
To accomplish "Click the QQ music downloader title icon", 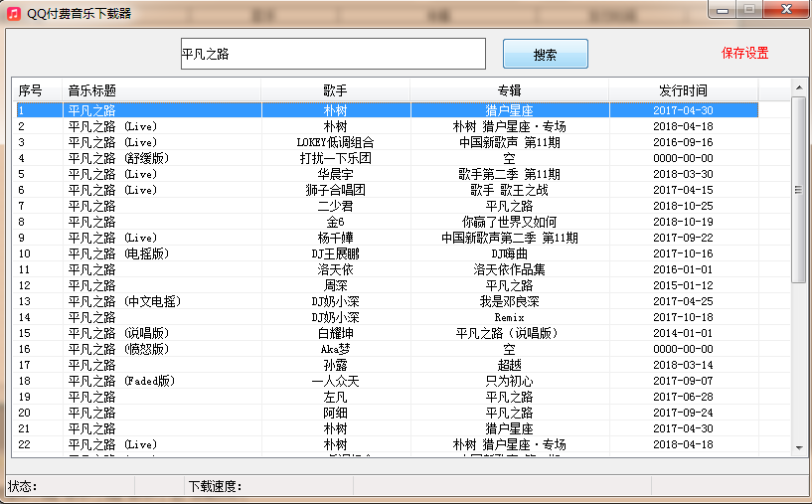I will 14,14.
